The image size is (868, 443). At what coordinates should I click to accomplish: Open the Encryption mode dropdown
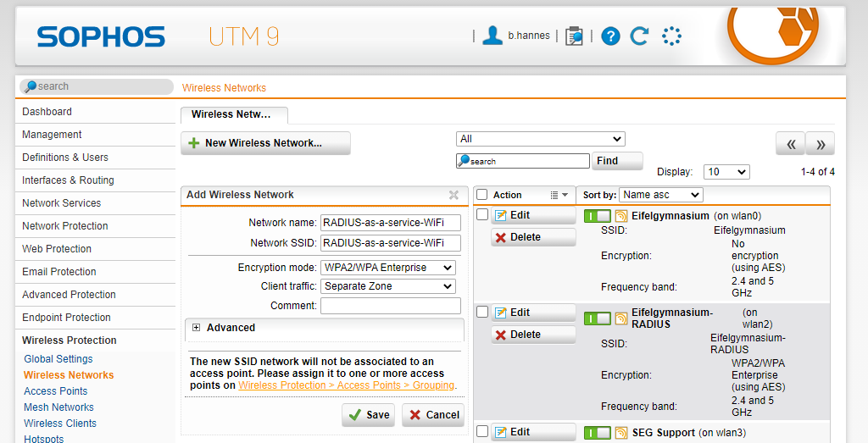coord(388,268)
